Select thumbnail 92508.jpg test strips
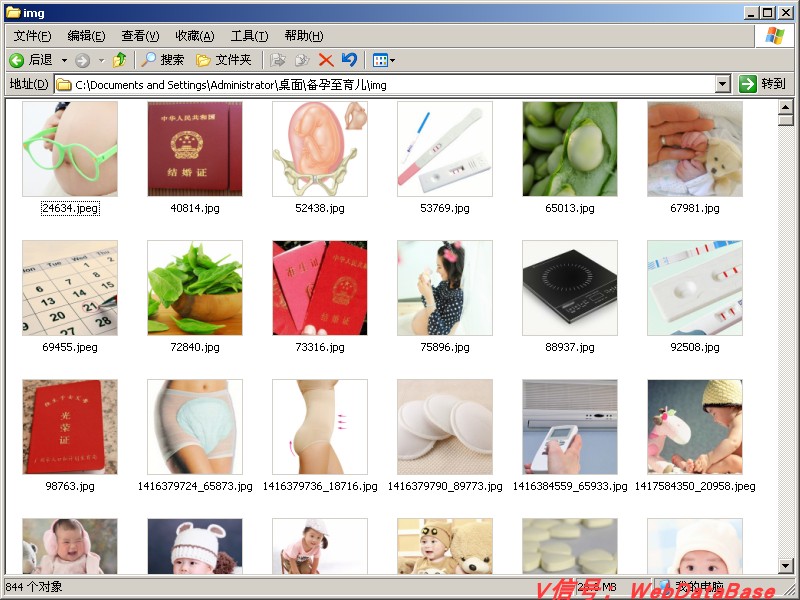 coord(695,288)
